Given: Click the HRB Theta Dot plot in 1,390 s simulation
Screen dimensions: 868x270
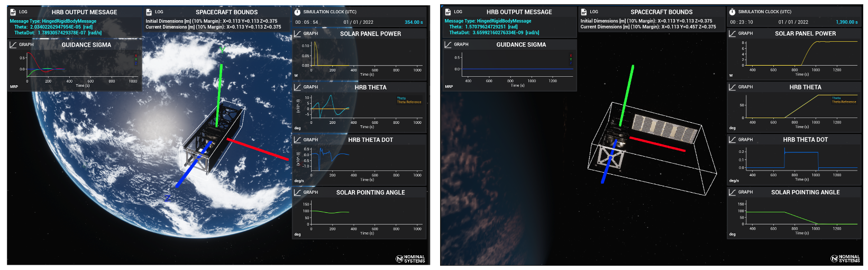Looking at the screenshot, I should click(x=801, y=158).
